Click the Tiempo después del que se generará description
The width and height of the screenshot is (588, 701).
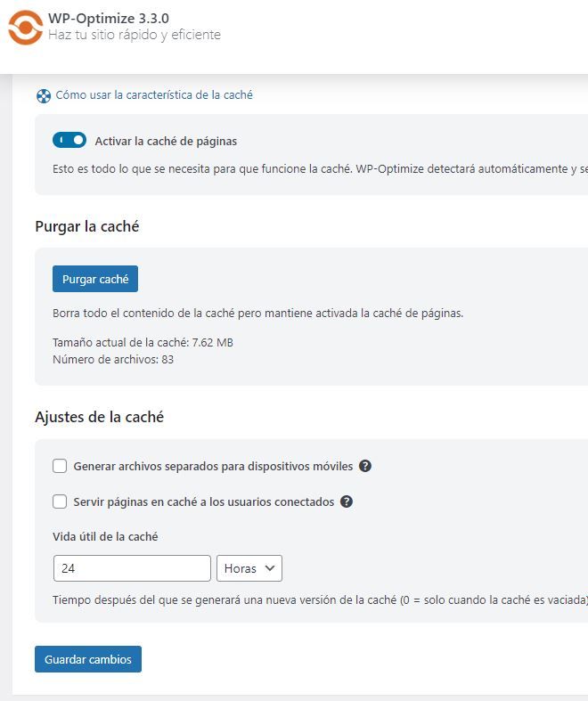[x=320, y=600]
